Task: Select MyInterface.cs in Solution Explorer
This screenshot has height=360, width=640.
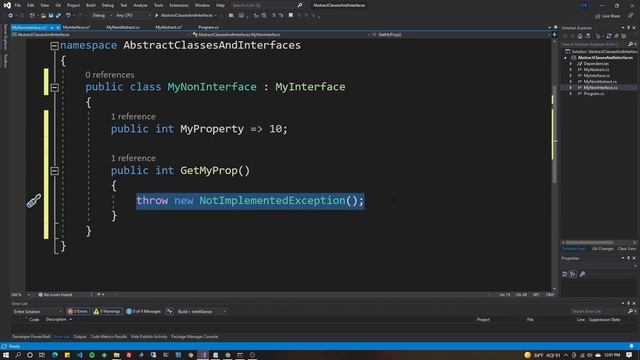Action: pos(596,76)
